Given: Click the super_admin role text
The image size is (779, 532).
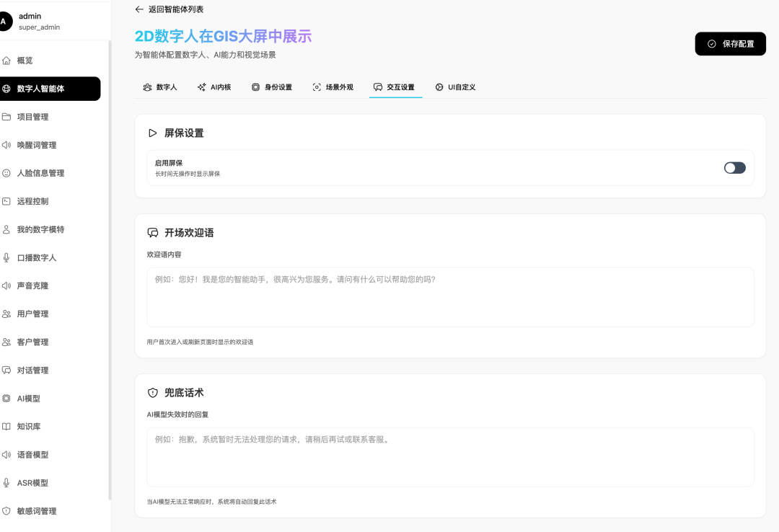Looking at the screenshot, I should [x=39, y=27].
